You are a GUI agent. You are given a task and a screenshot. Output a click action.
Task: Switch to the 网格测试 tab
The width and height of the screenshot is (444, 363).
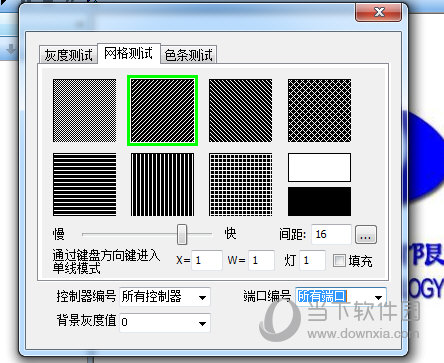pyautogui.click(x=129, y=53)
